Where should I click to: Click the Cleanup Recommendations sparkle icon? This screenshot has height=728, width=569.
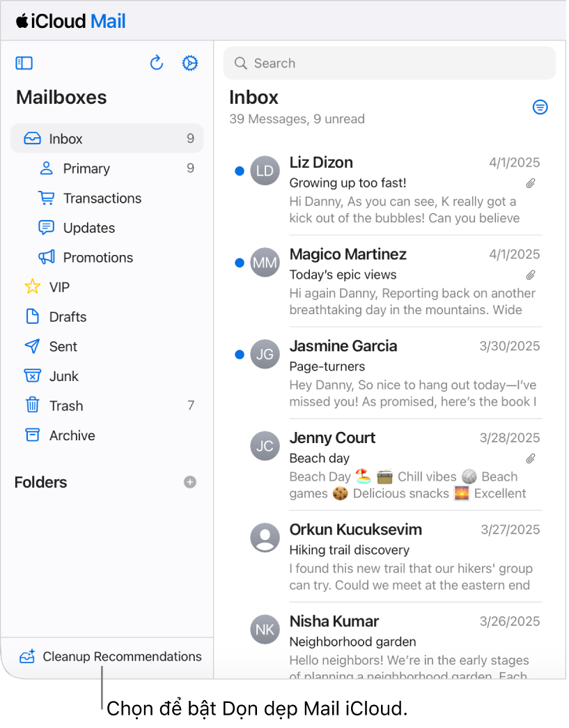click(x=27, y=656)
